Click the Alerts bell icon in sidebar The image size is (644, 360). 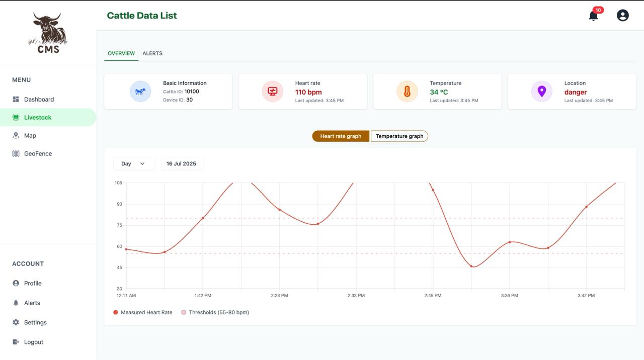16,303
